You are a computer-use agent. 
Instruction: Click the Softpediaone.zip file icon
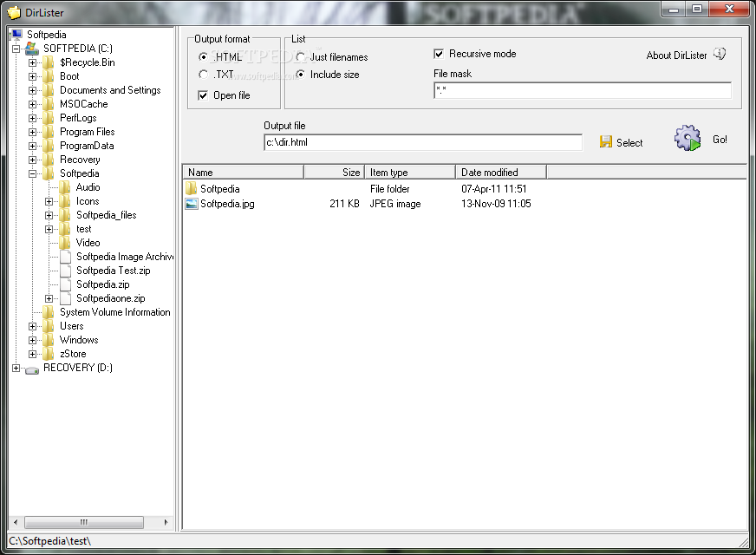coord(66,299)
